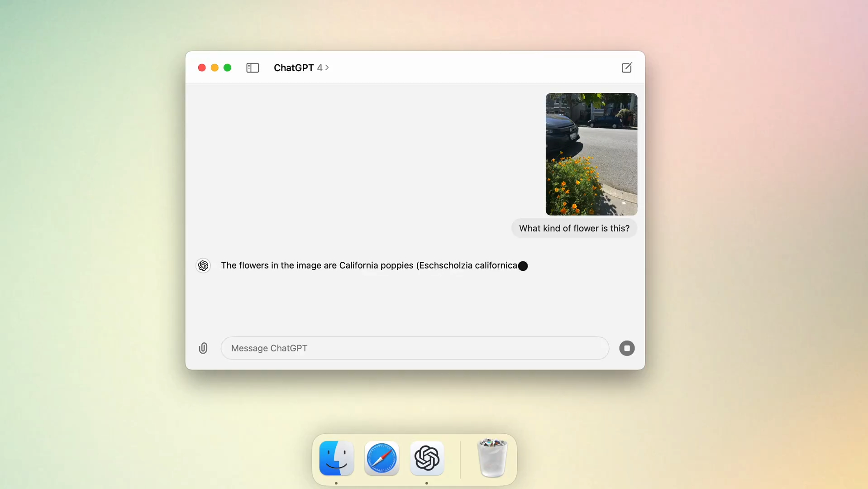Click the California poppies response text
The height and width of the screenshot is (489, 868).
[x=369, y=265]
